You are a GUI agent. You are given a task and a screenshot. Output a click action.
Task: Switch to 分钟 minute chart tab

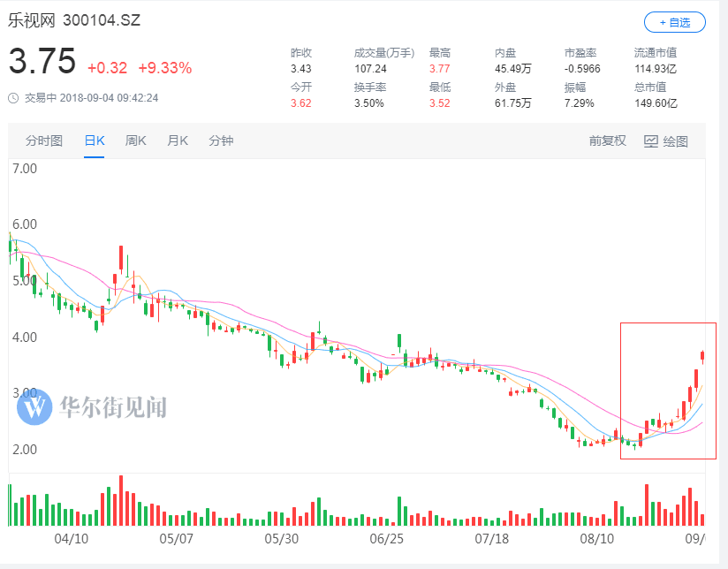coord(221,140)
